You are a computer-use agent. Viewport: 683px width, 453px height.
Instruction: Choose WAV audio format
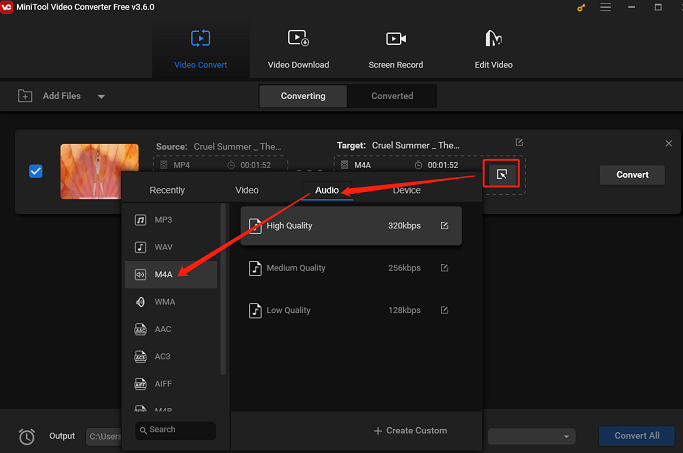[x=171, y=247]
